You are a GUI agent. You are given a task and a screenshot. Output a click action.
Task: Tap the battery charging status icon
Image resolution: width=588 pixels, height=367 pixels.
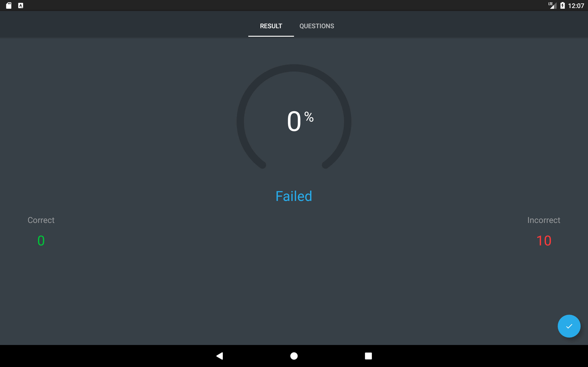tap(563, 6)
